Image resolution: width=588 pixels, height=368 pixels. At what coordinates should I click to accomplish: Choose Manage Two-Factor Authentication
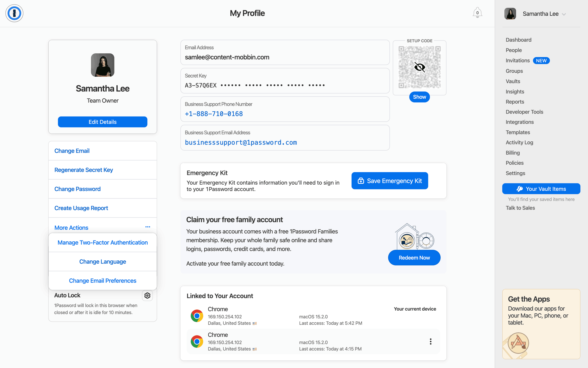pyautogui.click(x=103, y=243)
